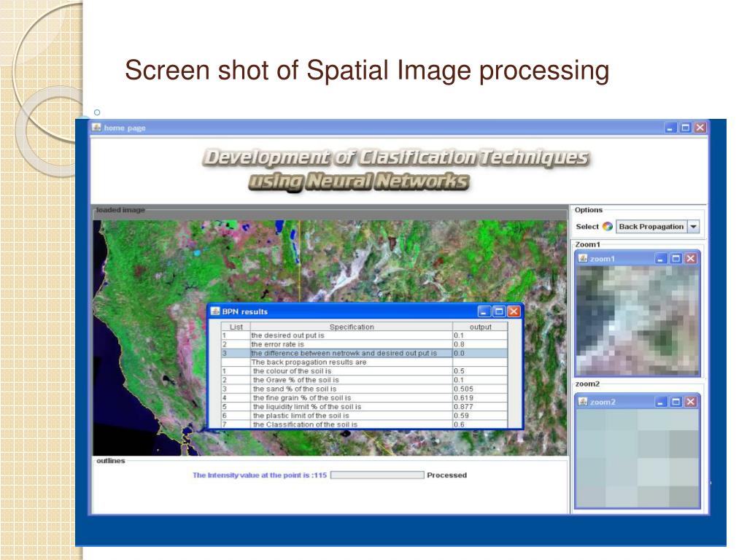Click the colorful Select wheel icon
The height and width of the screenshot is (560, 747).
pyautogui.click(x=608, y=227)
